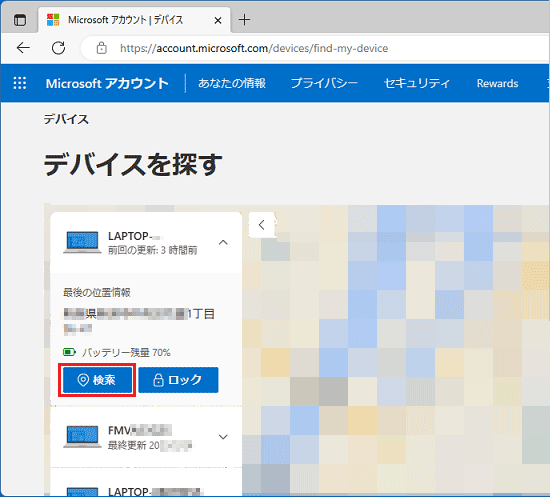Click the first LAPTOP- device laptop icon
Screen dimensions: 550x497
pyautogui.click(x=82, y=242)
